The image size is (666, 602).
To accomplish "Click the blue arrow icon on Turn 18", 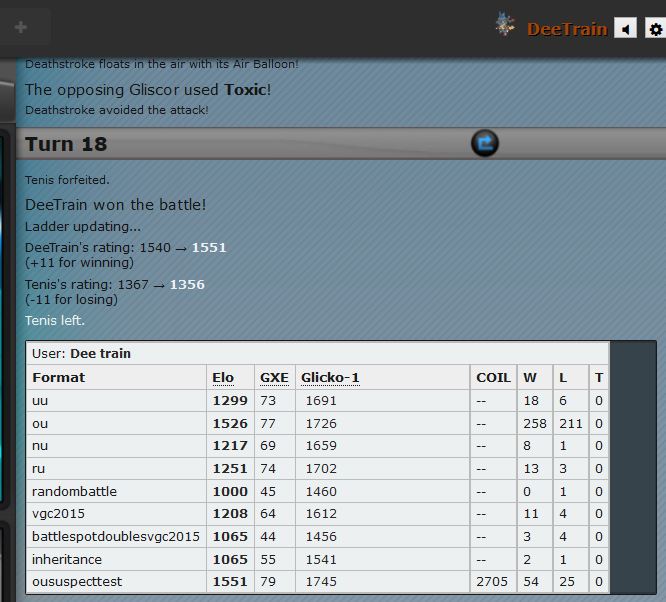I will [484, 144].
